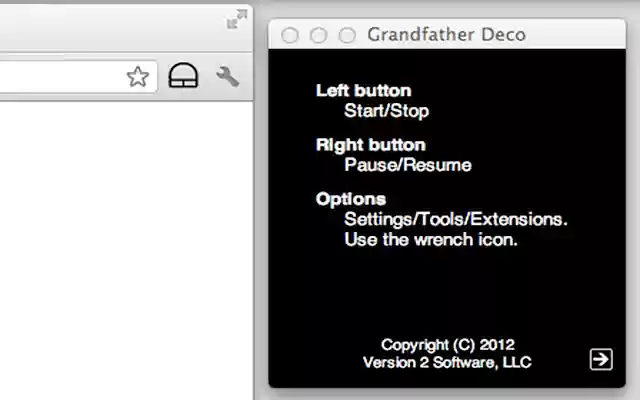Click the "Version 2 Software, LLC" text

click(447, 362)
